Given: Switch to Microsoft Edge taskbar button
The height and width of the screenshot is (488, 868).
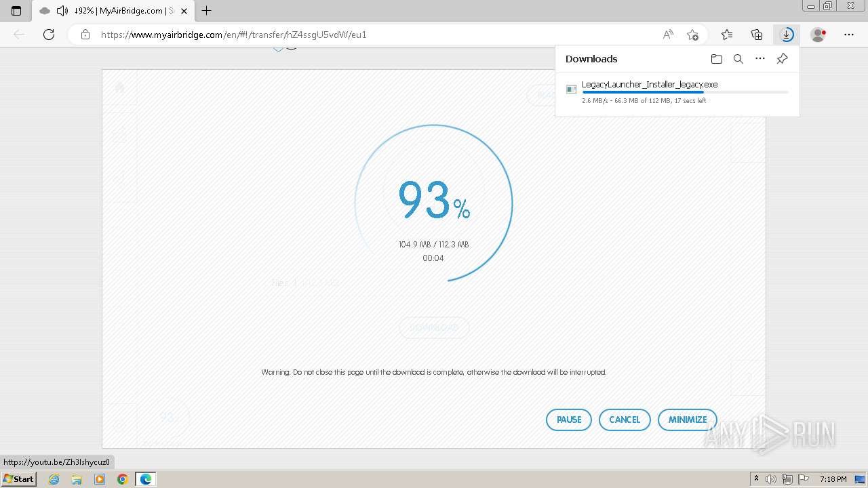Looking at the screenshot, I should pyautogui.click(x=146, y=479).
